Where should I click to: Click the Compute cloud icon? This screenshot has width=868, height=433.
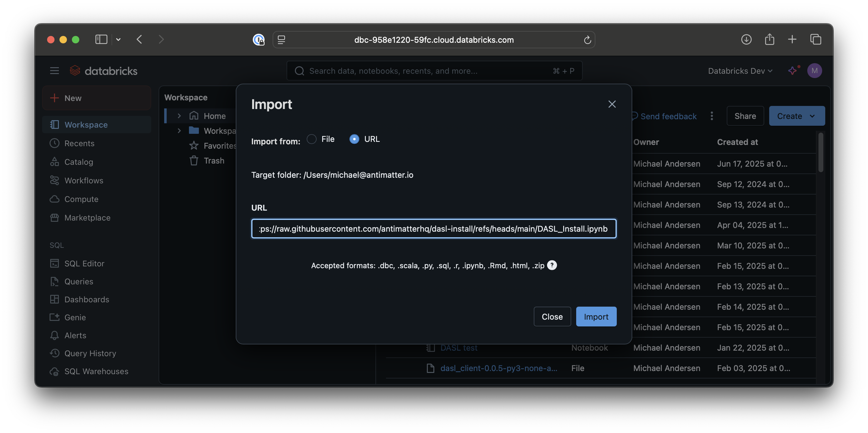(54, 199)
